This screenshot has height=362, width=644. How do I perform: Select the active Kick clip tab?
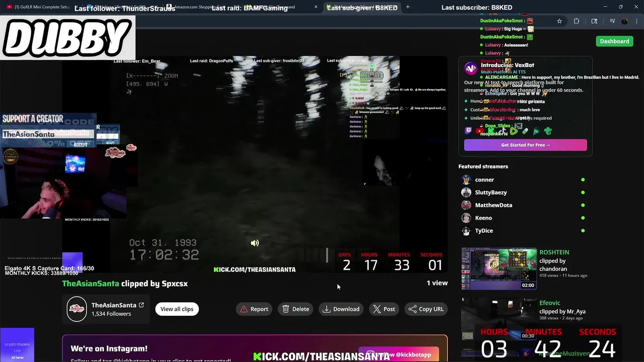[362, 7]
